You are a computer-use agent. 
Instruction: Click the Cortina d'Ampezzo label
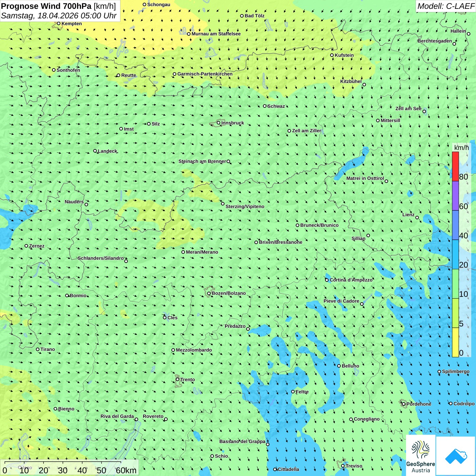coord(351,280)
